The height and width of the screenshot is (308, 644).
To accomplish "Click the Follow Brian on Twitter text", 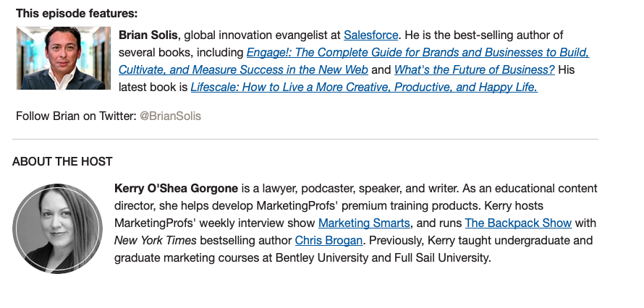I will tap(76, 116).
